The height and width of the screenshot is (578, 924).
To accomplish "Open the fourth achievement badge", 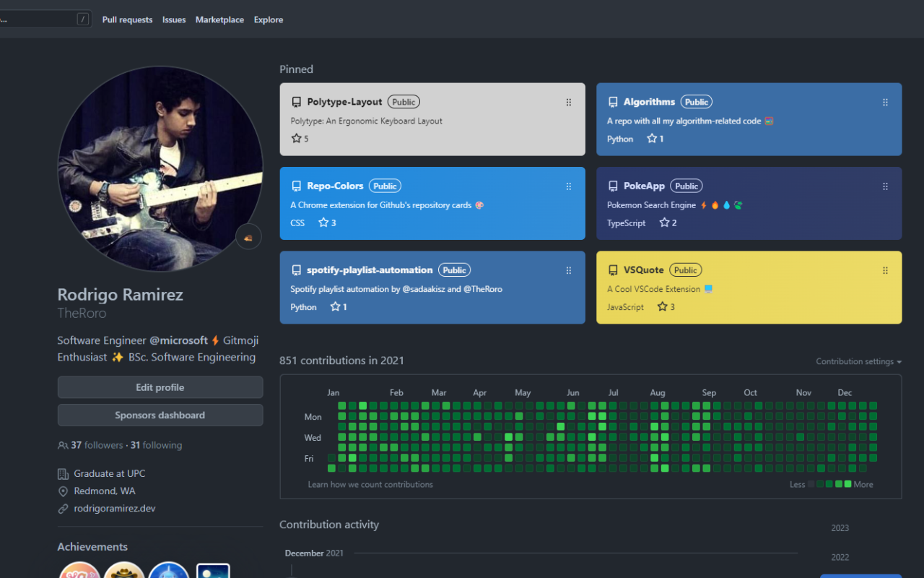I will click(213, 570).
